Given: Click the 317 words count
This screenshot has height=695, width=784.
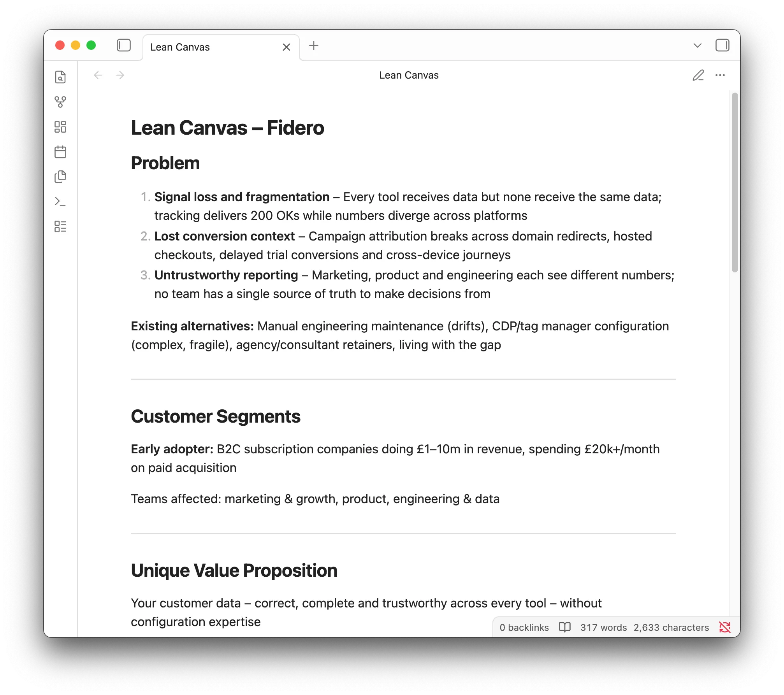Looking at the screenshot, I should pyautogui.click(x=603, y=627).
